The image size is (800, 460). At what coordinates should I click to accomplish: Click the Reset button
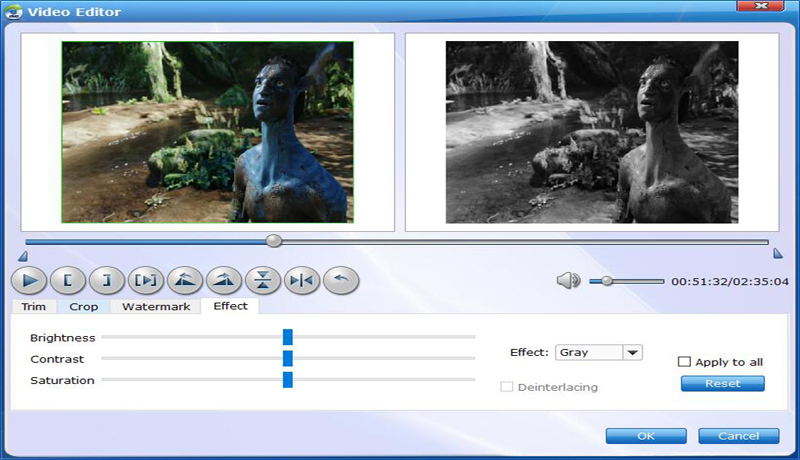click(722, 384)
